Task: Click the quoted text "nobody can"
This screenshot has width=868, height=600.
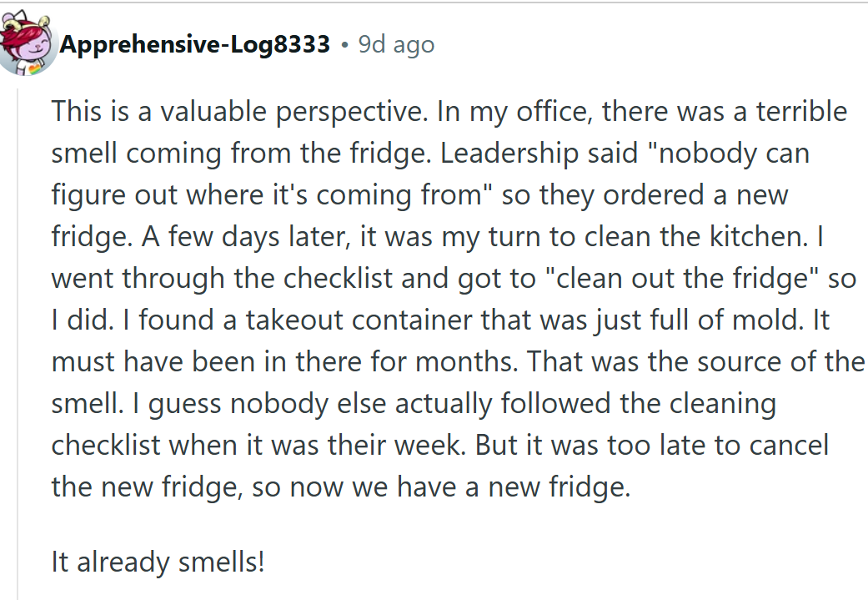Action: tap(726, 154)
